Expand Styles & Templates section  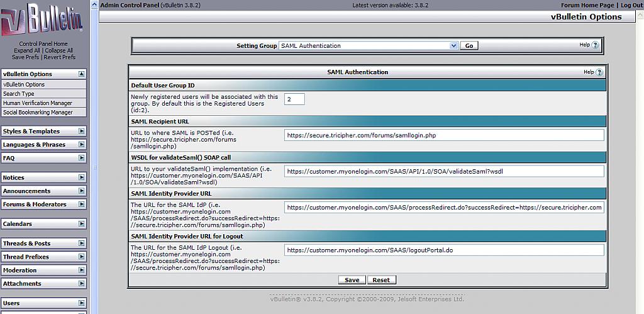[x=82, y=132]
